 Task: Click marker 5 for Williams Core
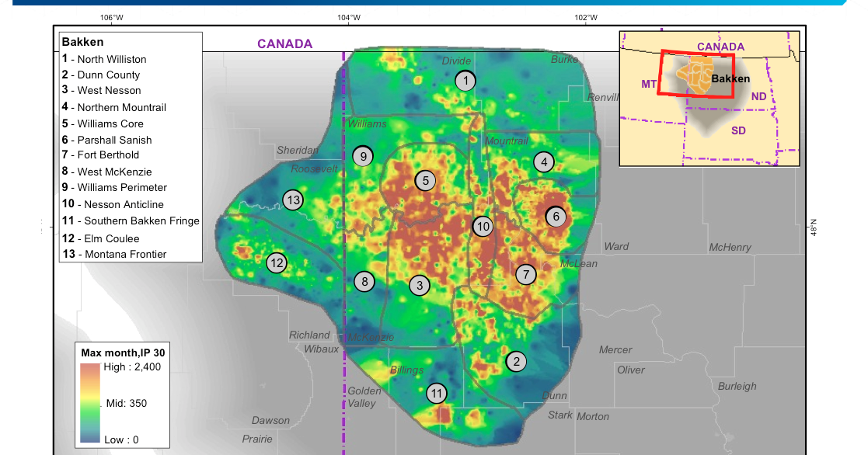(425, 181)
